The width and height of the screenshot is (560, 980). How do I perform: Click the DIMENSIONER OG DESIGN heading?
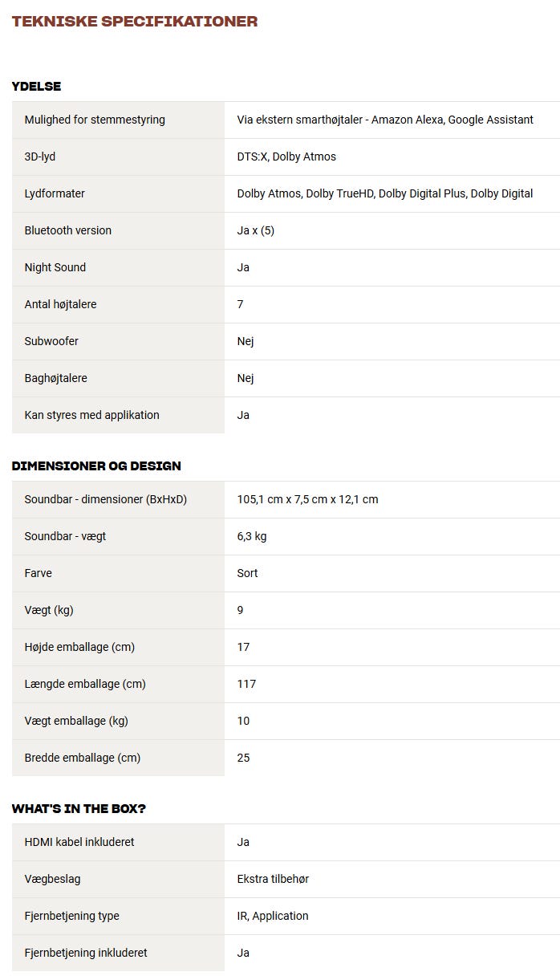96,466
